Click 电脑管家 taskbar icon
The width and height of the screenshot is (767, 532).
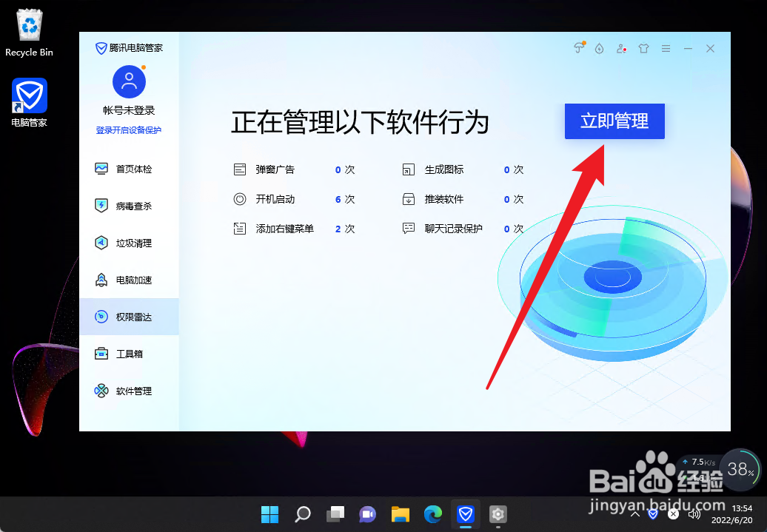click(x=465, y=514)
